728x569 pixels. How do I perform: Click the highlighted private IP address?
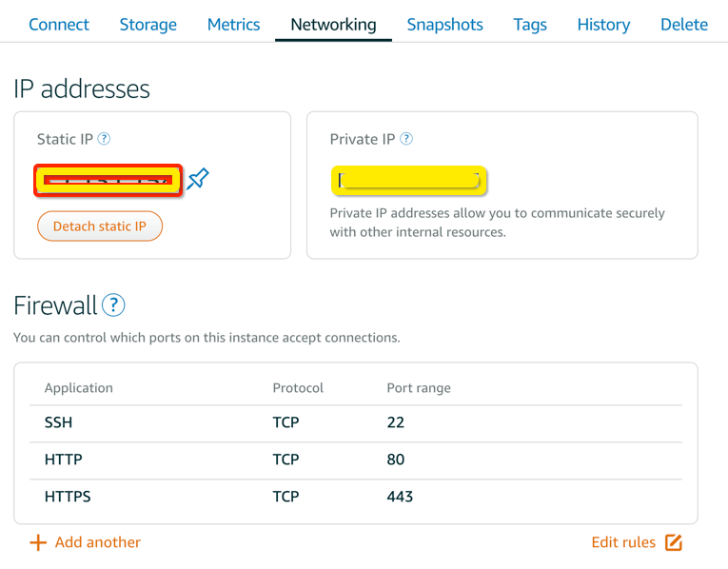point(408,180)
